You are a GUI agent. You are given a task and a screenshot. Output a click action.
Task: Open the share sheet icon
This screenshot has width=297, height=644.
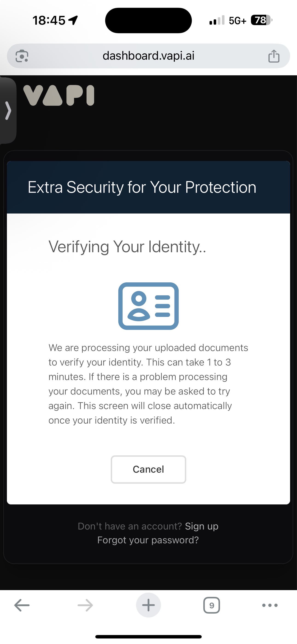274,56
